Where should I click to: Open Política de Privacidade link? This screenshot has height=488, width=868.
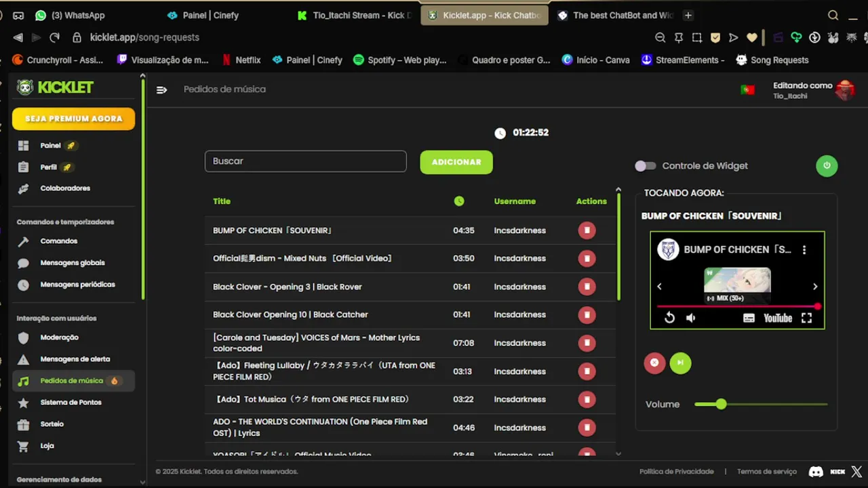tap(676, 472)
